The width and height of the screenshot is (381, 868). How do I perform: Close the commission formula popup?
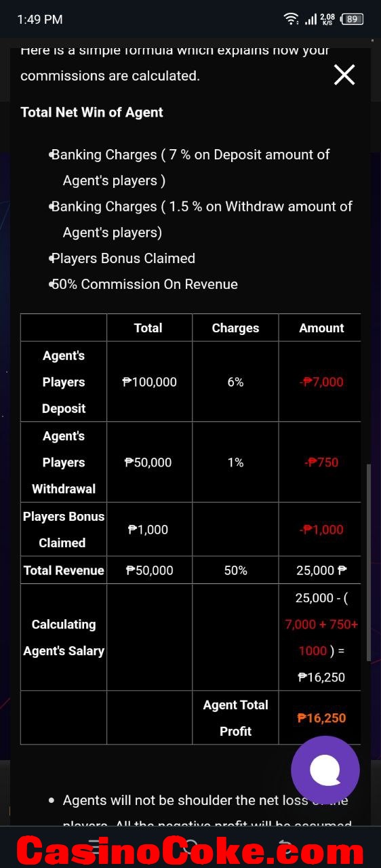click(x=344, y=75)
